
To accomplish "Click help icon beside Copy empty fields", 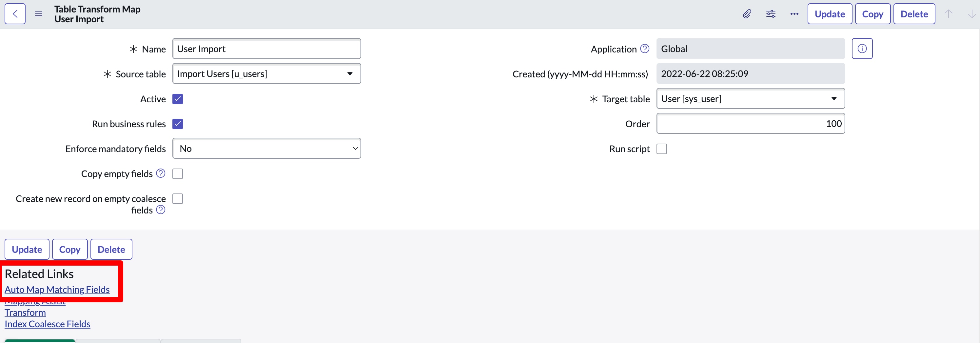I will (161, 173).
